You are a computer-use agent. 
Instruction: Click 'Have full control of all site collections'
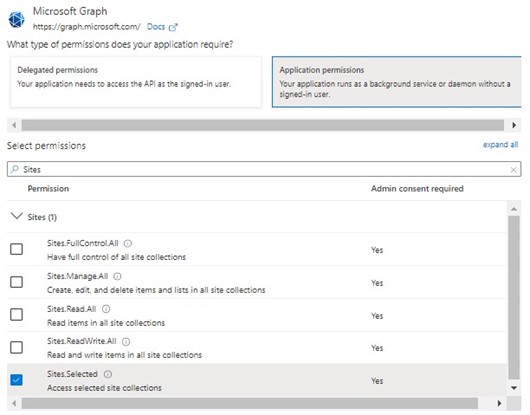pyautogui.click(x=116, y=257)
